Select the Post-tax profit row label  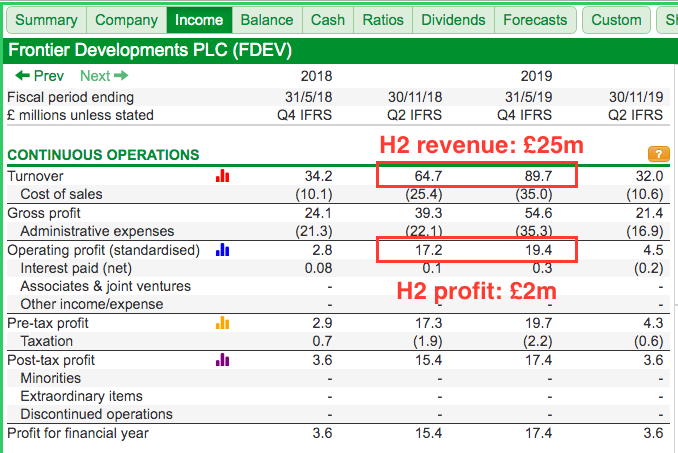click(x=51, y=360)
